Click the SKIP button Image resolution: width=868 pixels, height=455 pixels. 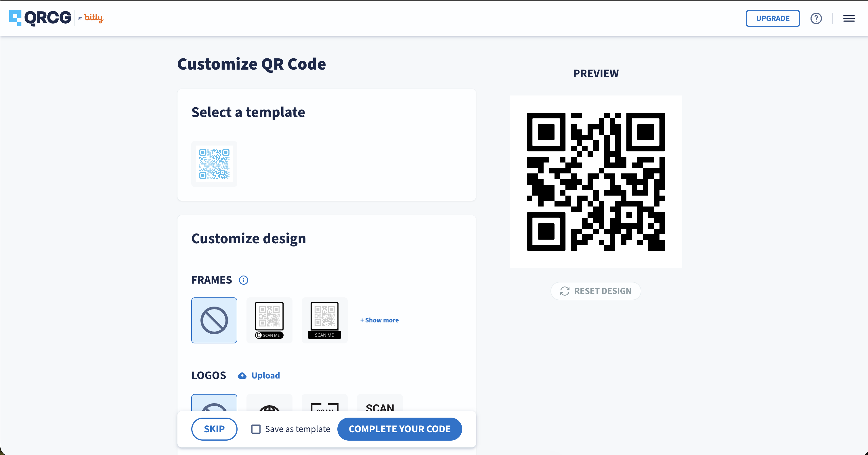[x=214, y=429]
